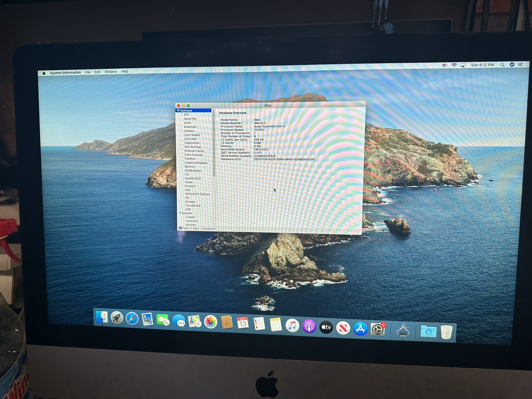The width and height of the screenshot is (532, 399).
Task: Select Card Reader in sidebar
Action: tap(192, 135)
